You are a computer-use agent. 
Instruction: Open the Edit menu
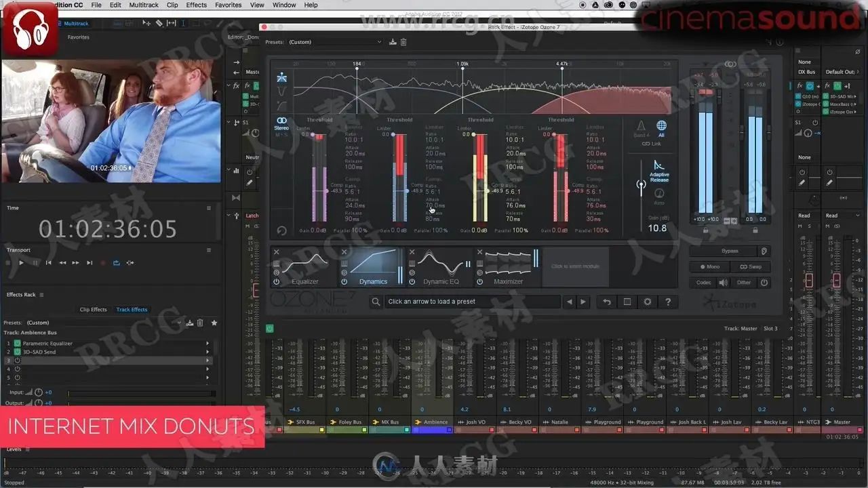pos(115,5)
